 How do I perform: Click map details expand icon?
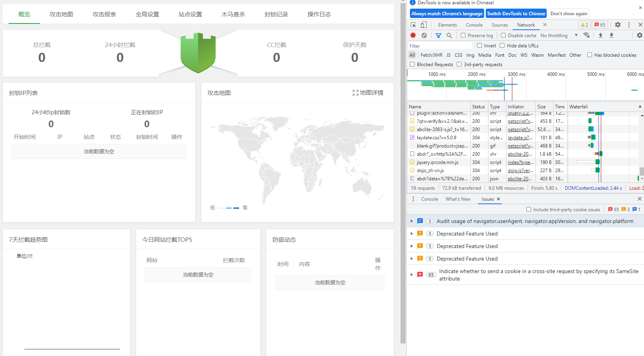(x=355, y=93)
